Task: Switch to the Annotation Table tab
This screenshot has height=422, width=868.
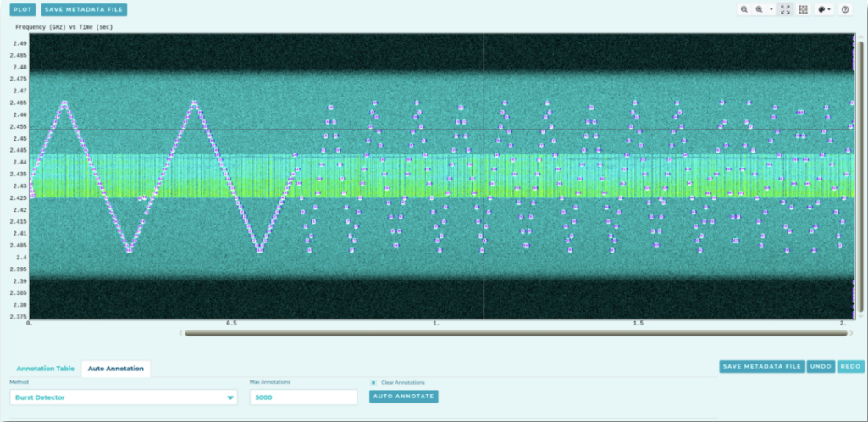Action: click(46, 369)
